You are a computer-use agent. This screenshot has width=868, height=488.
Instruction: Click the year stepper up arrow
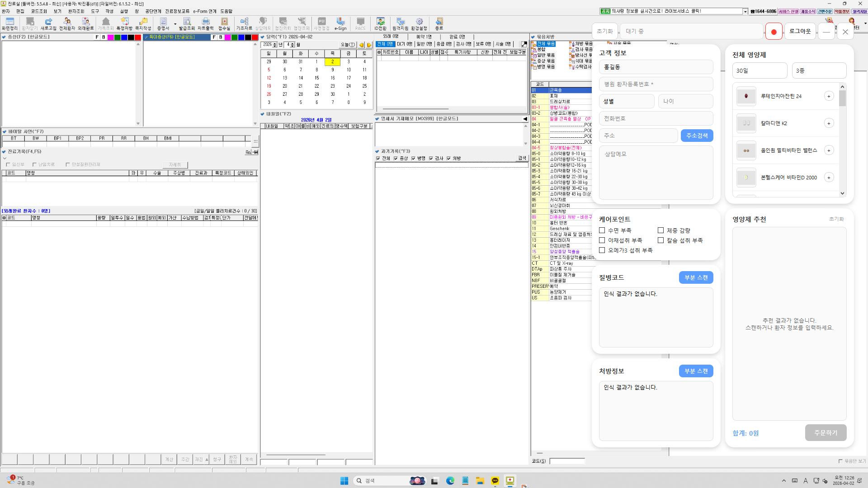275,43
